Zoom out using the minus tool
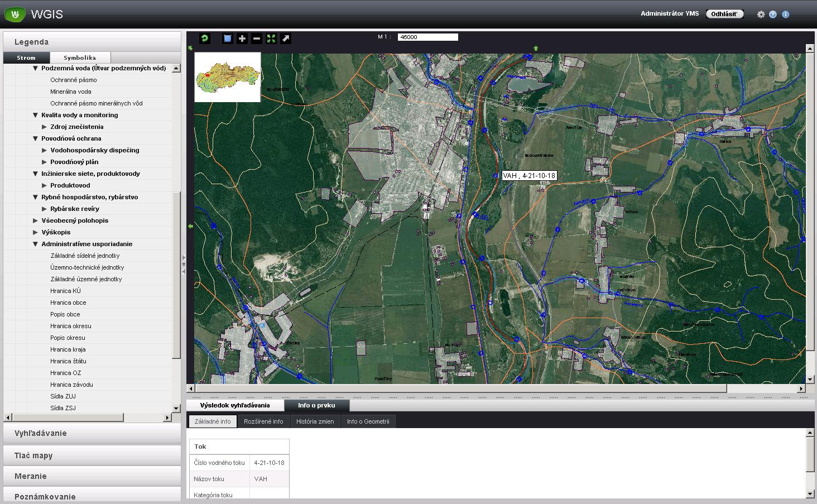Image resolution: width=817 pixels, height=504 pixels. [x=257, y=39]
